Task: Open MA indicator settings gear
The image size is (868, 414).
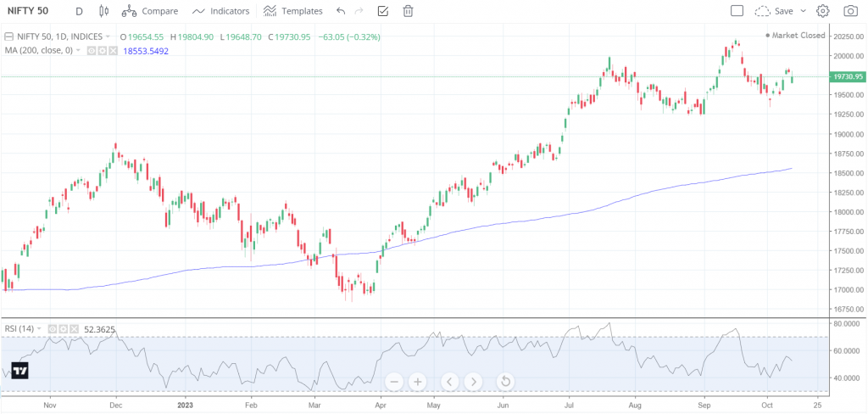Action: (x=103, y=50)
